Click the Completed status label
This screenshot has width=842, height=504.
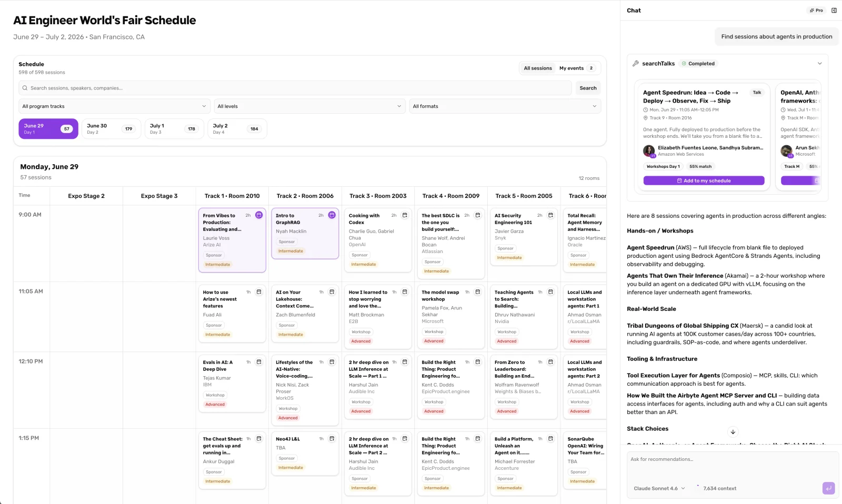698,64
